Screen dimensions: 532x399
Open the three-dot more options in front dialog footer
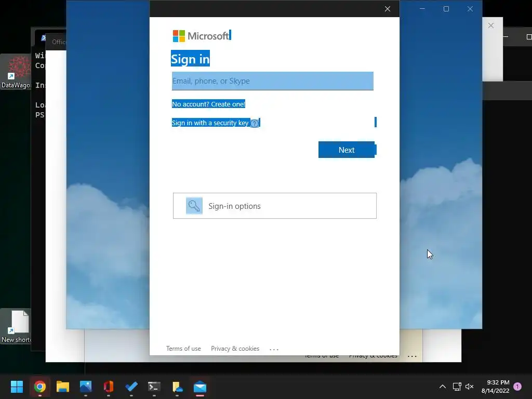pos(274,349)
